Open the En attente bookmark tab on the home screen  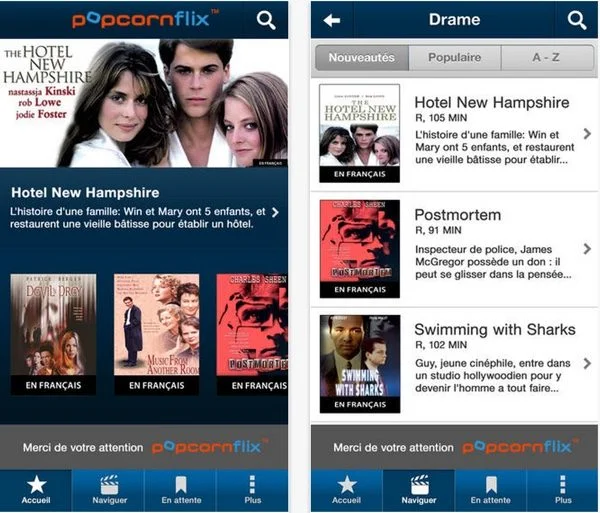point(181,490)
